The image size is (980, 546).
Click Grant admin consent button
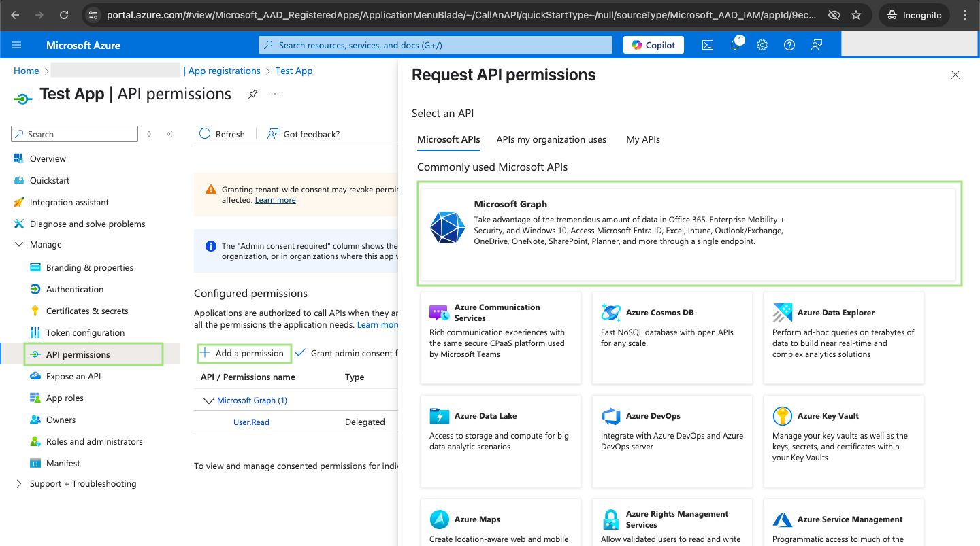tap(346, 353)
